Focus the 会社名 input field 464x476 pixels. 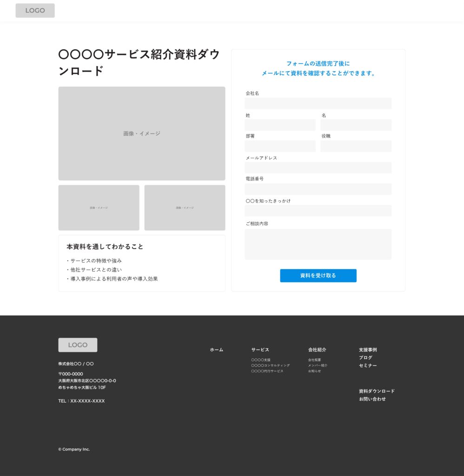coord(318,103)
